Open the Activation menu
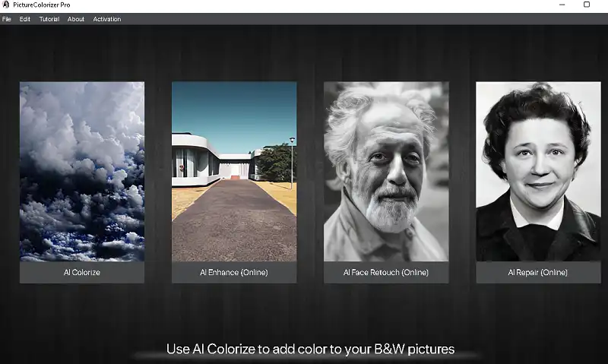 pos(107,19)
